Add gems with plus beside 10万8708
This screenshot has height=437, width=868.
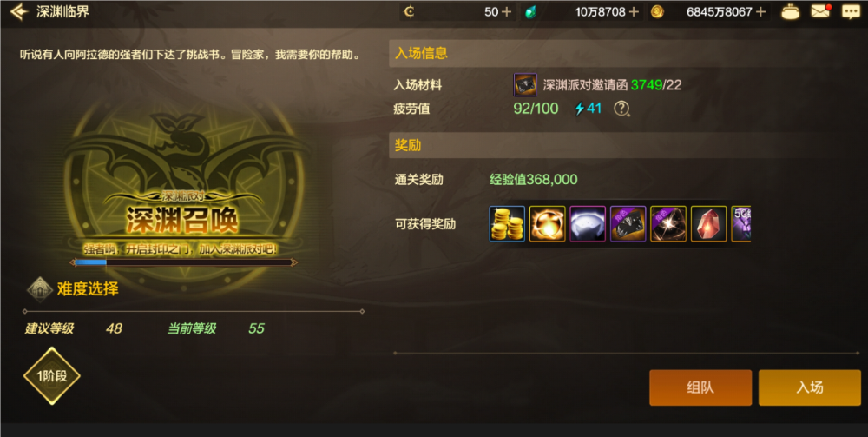pos(634,11)
